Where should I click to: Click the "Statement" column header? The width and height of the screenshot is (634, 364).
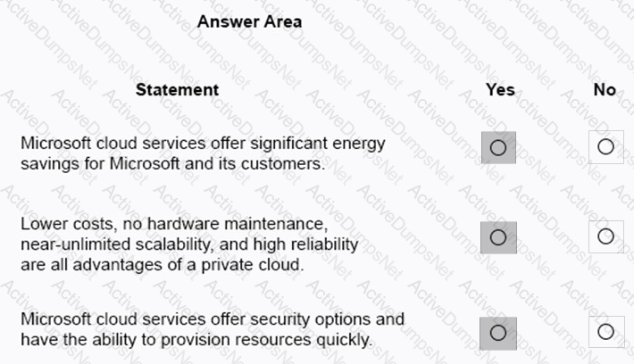177,90
